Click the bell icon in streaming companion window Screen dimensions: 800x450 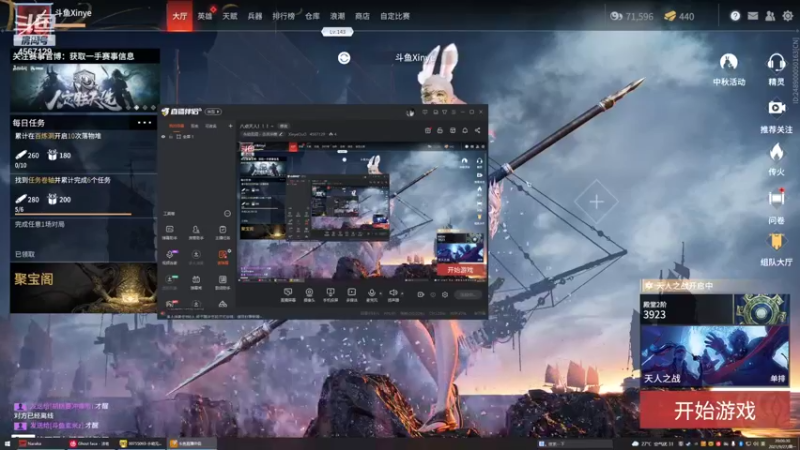tap(465, 131)
